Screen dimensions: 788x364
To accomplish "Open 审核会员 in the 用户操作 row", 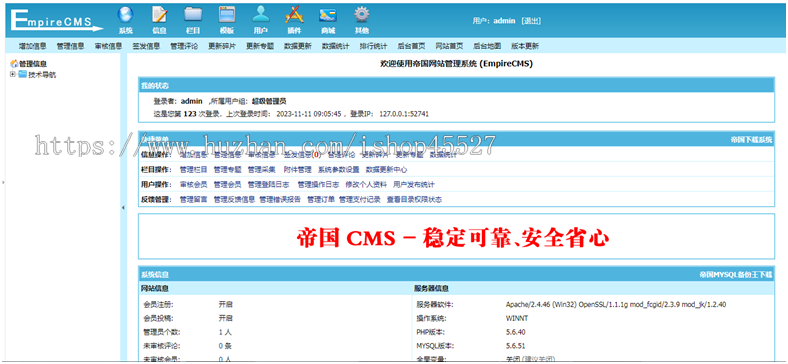I will point(193,185).
